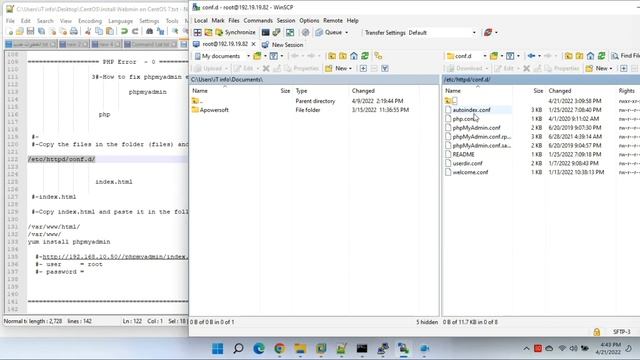Click the Open in PuTTY icon
The width and height of the screenshot is (640, 360).
[x=276, y=32]
